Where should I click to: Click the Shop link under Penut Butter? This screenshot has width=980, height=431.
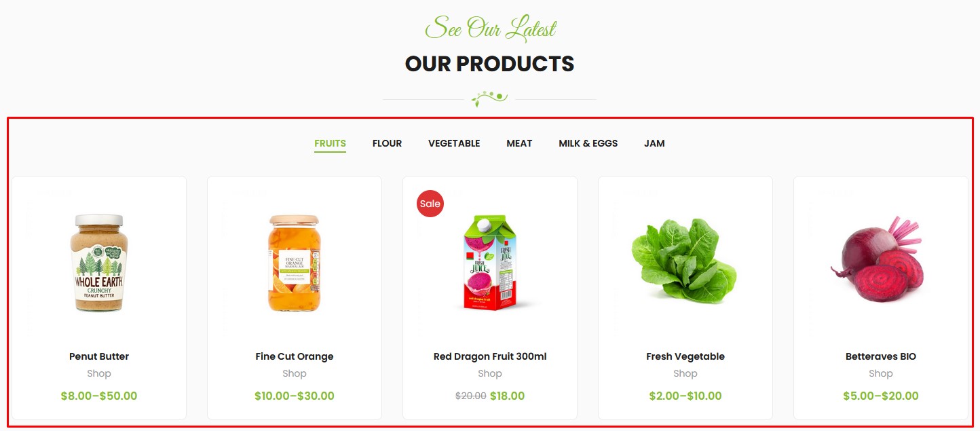point(99,373)
